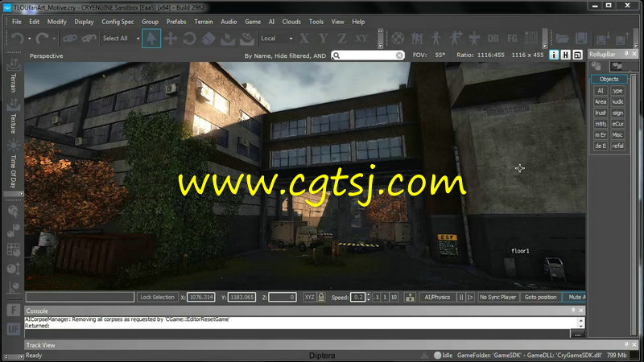Toggle Y axis constraint

[324, 39]
